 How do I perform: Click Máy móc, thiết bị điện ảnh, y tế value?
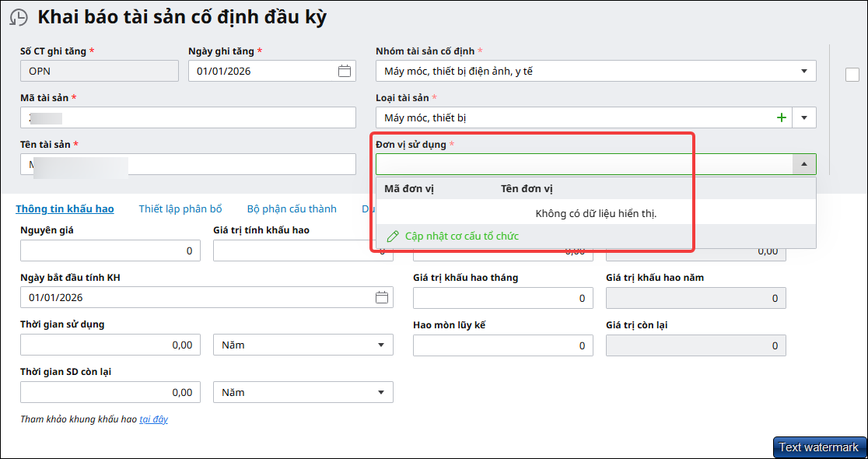458,71
